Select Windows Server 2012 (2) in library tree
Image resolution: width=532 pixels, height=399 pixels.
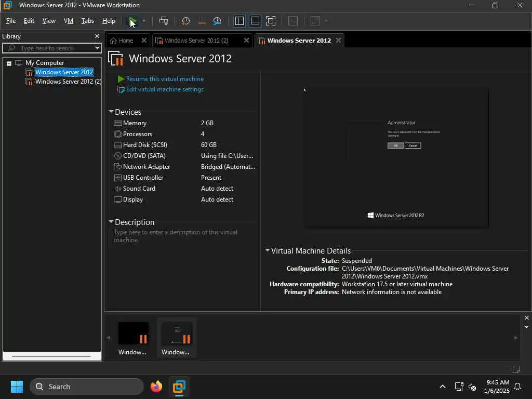pos(68,82)
